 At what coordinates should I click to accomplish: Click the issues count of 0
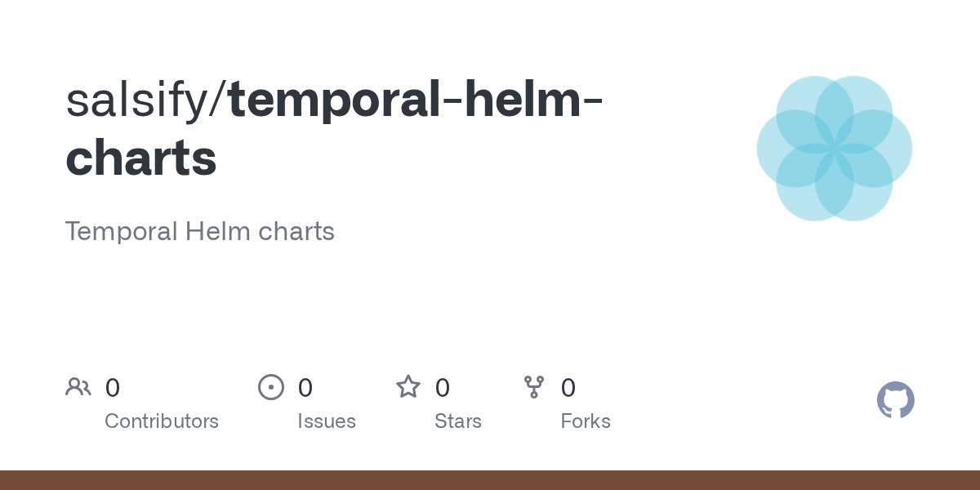pos(305,388)
